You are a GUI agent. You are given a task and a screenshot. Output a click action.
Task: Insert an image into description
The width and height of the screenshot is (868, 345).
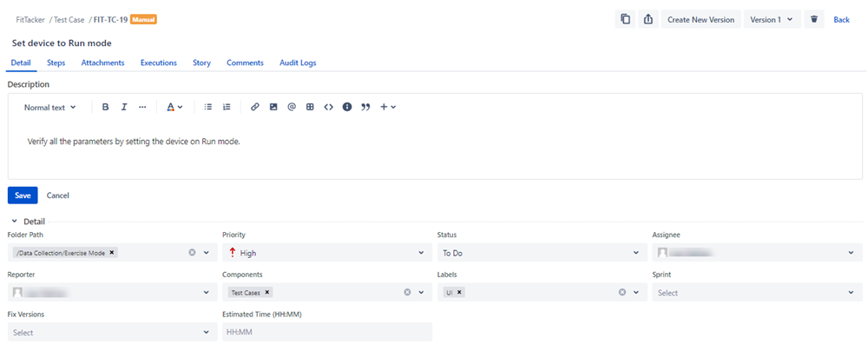273,107
